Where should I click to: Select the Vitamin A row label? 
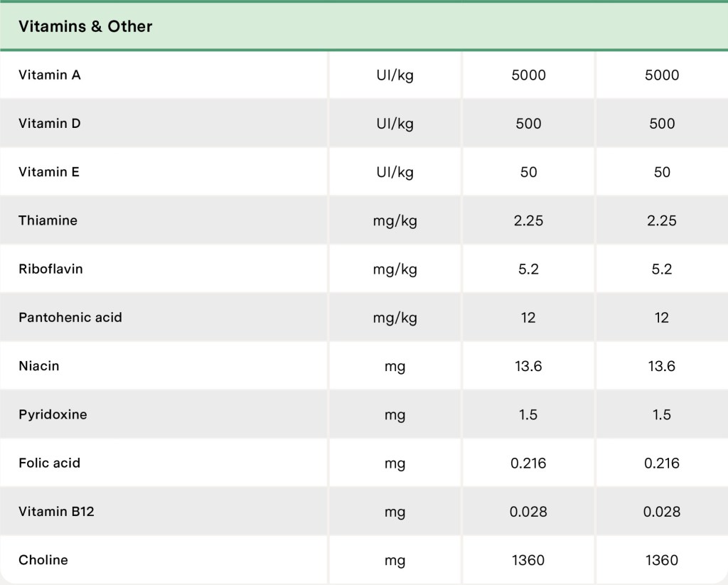click(50, 75)
